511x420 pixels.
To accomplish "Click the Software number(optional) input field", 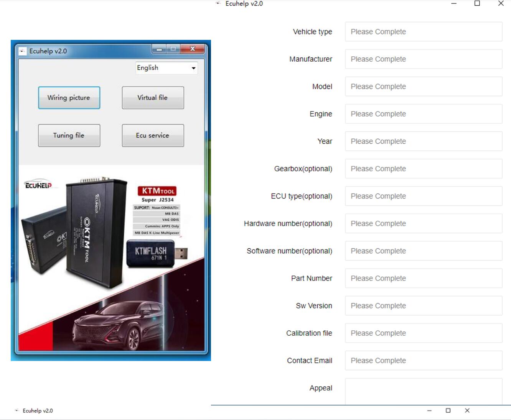I will click(x=423, y=251).
